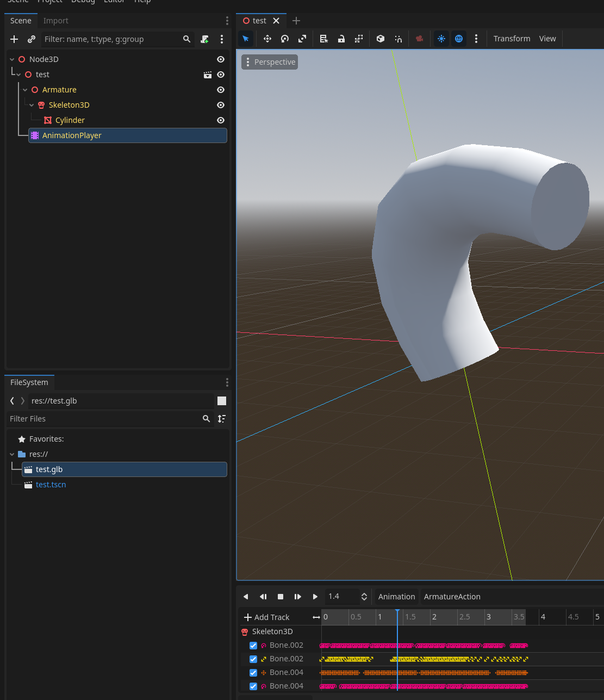Screen dimensions: 604x700
Task: Collapse the res:// folder in FileSystem
Action: coord(11,454)
